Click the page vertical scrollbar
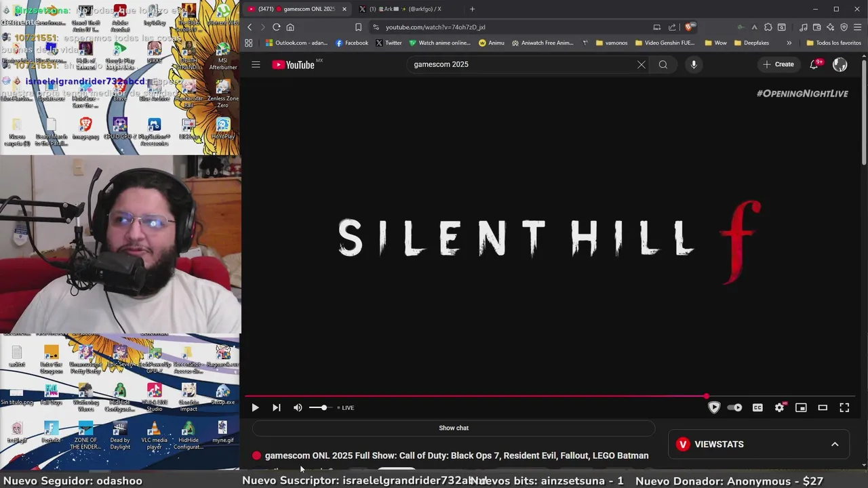This screenshot has width=868, height=488. [864, 112]
